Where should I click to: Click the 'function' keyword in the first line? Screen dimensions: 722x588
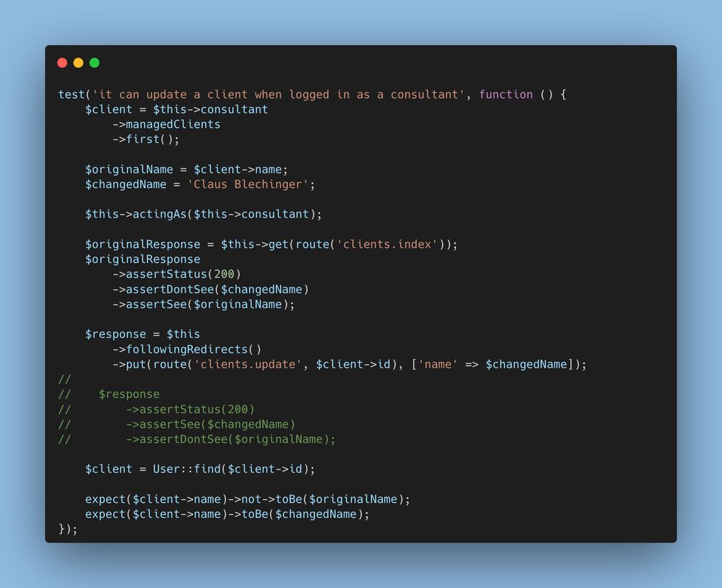pos(505,95)
